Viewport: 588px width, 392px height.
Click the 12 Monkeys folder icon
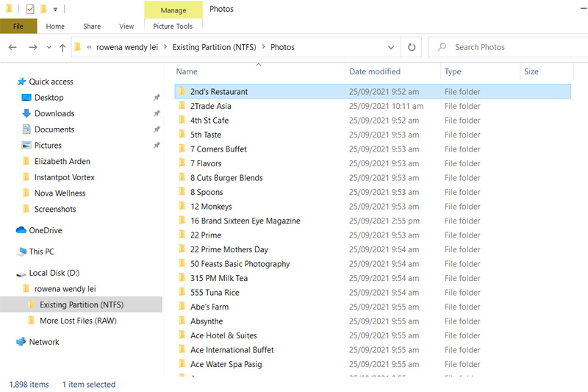point(182,207)
